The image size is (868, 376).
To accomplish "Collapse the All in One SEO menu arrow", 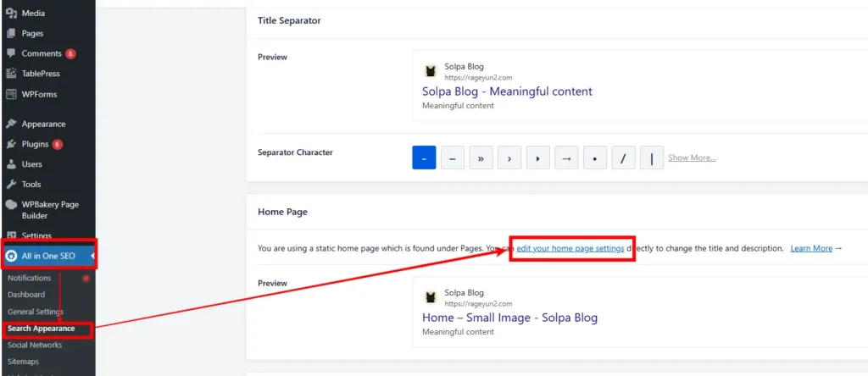I will [x=92, y=256].
